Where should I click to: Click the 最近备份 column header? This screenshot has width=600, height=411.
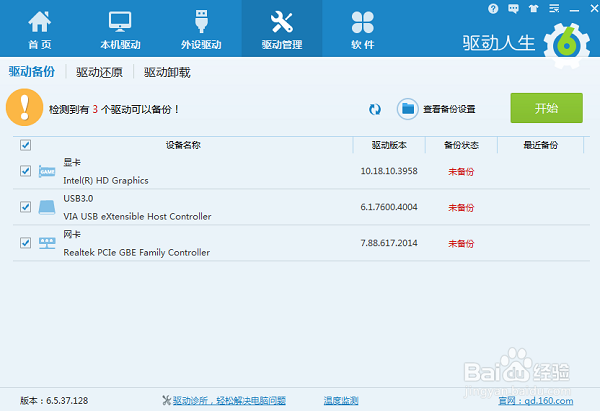tap(540, 145)
